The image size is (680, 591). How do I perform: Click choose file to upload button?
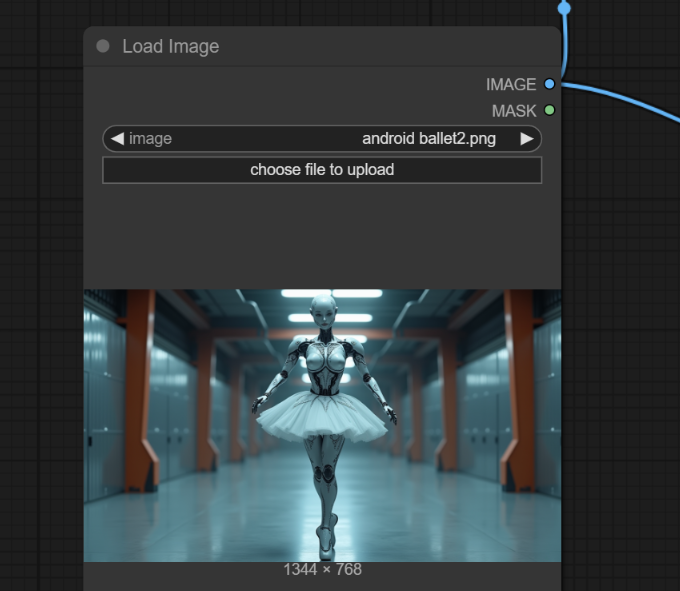pyautogui.click(x=322, y=170)
